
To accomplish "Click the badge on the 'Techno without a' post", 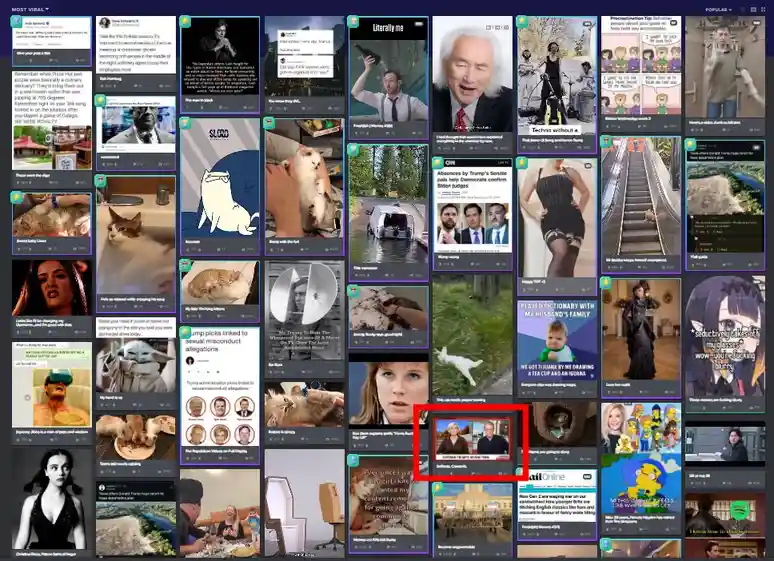I will click(x=522, y=21).
